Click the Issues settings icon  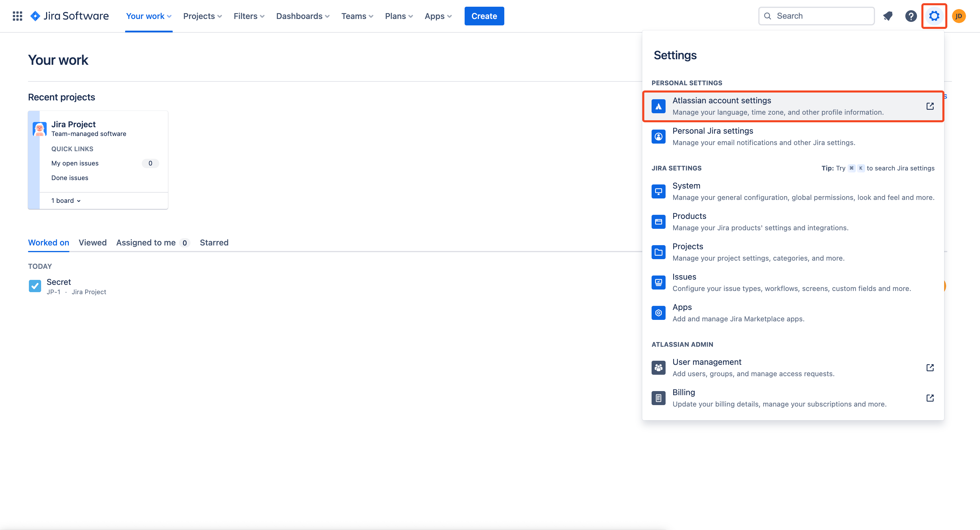point(658,283)
